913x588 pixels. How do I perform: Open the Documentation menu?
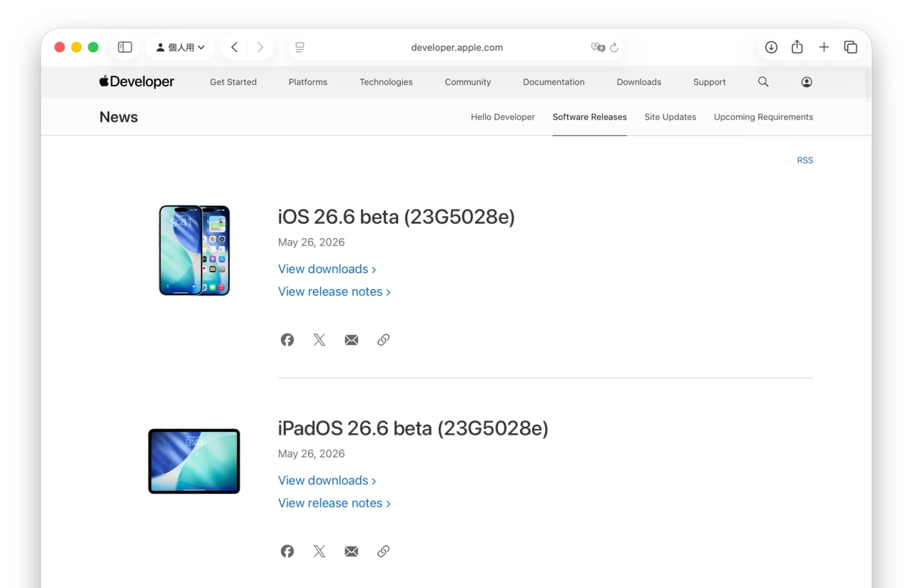554,82
